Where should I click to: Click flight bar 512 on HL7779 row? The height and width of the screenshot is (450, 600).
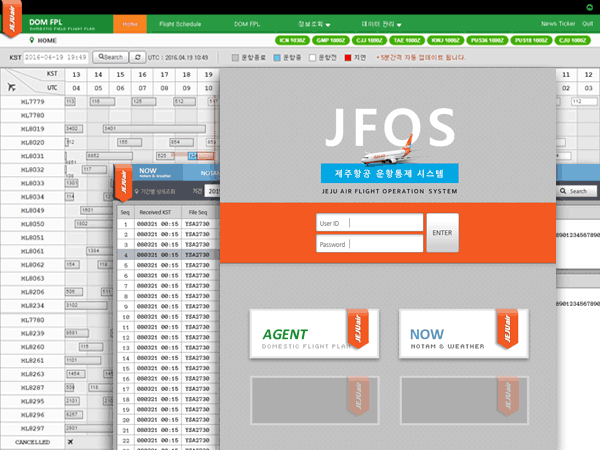pyautogui.click(x=184, y=102)
